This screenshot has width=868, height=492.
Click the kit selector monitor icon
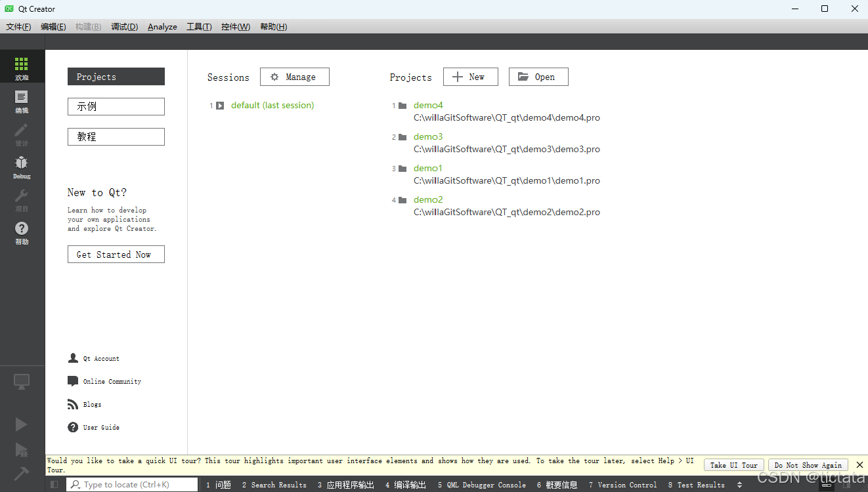tap(22, 382)
